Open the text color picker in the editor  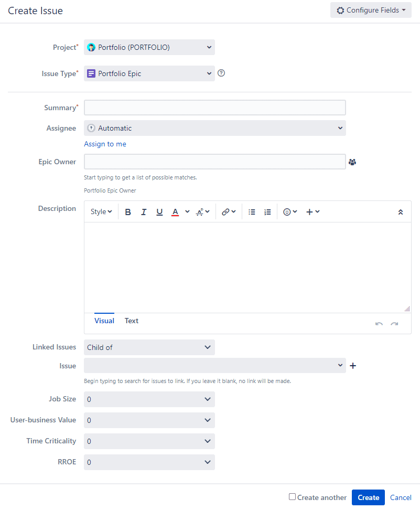175,211
